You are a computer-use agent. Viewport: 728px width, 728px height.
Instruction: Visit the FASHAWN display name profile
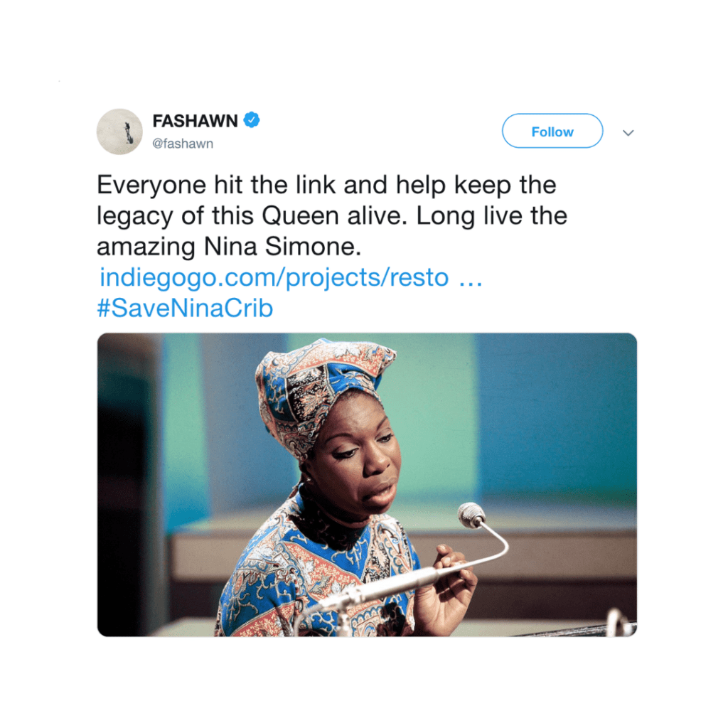(195, 121)
